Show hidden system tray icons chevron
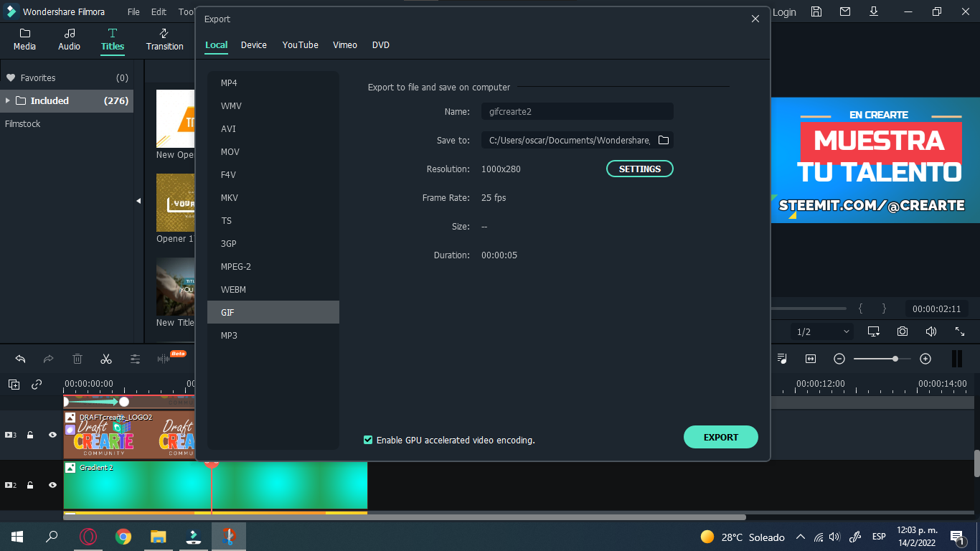 pos(801,537)
